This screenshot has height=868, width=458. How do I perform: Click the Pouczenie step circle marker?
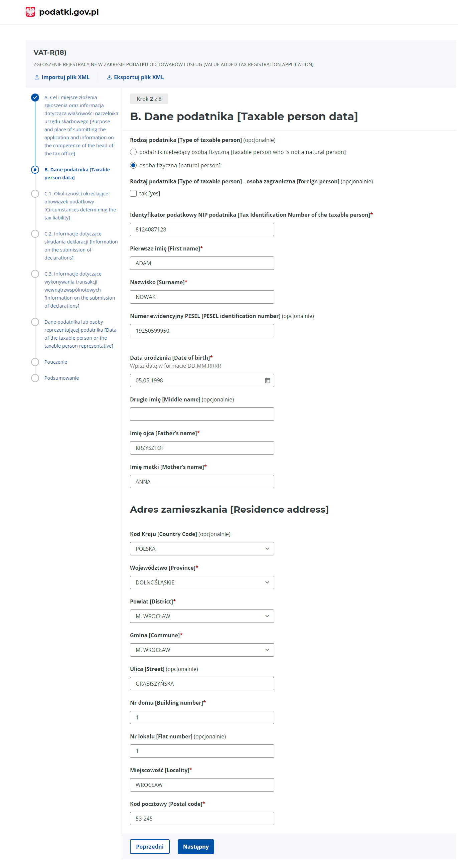[35, 362]
